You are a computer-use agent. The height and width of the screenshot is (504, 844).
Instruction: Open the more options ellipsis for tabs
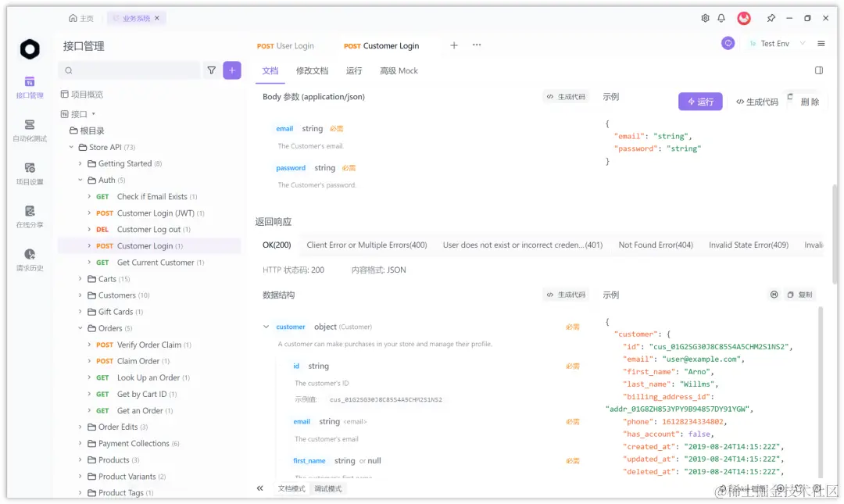[477, 45]
